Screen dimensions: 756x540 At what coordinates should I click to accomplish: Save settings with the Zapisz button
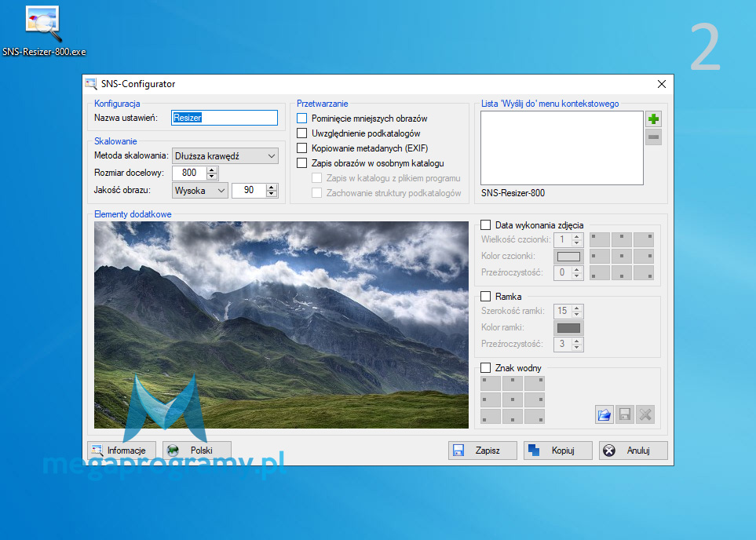[483, 451]
